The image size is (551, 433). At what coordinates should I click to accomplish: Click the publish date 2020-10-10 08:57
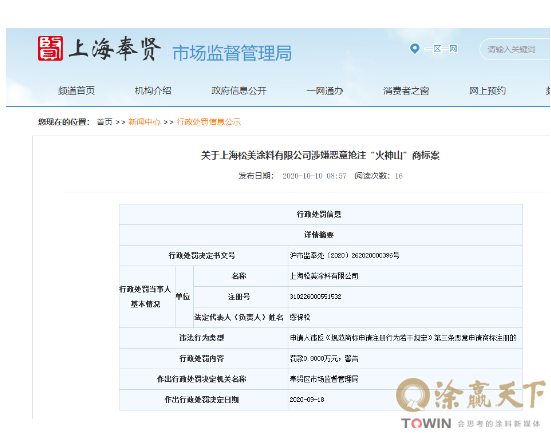point(314,176)
